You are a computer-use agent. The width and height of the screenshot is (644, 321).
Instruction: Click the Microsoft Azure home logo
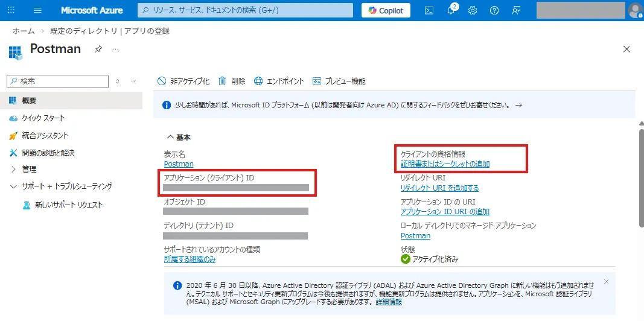[x=92, y=10]
